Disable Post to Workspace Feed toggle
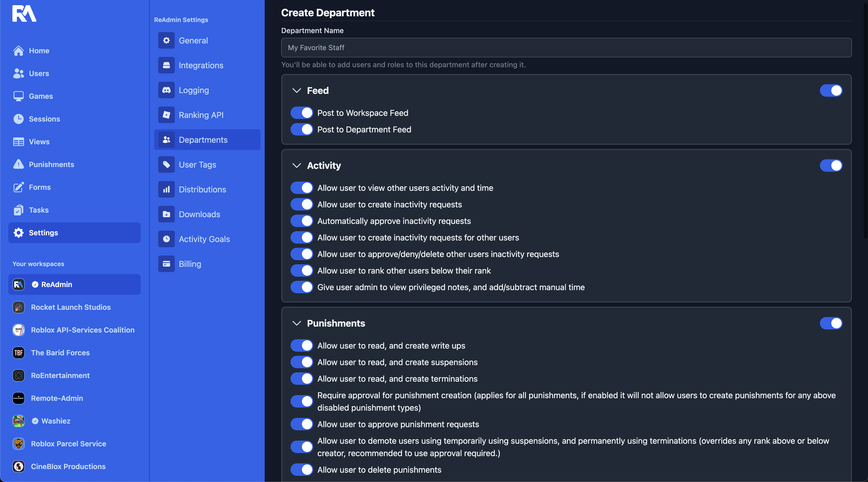Viewport: 868px width, 482px height. click(x=302, y=113)
